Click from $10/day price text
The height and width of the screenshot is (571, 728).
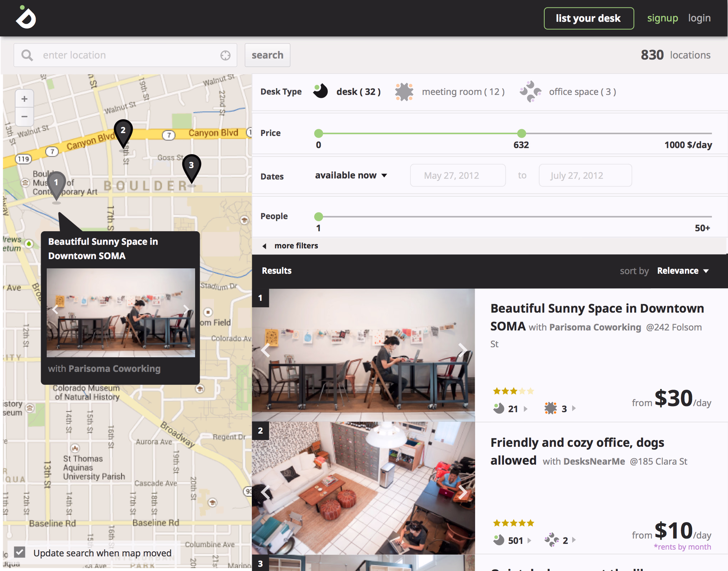(672, 531)
